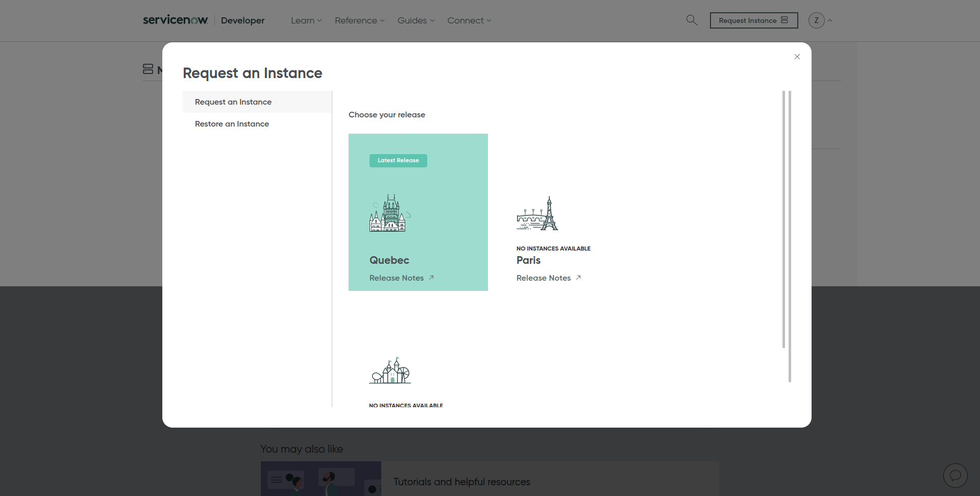Image resolution: width=980 pixels, height=496 pixels.
Task: Click the Z user avatar icon
Action: [x=816, y=20]
